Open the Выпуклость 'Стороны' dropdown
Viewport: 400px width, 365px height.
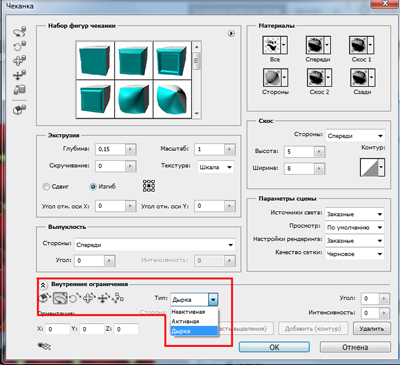(x=155, y=245)
